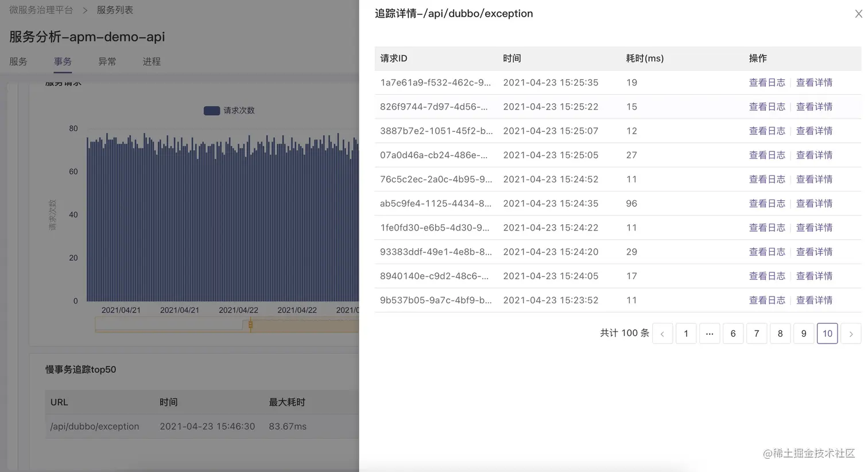Click 查看日志 for request 76c5c2ec-2a0c
Image resolution: width=868 pixels, height=472 pixels.
click(767, 179)
